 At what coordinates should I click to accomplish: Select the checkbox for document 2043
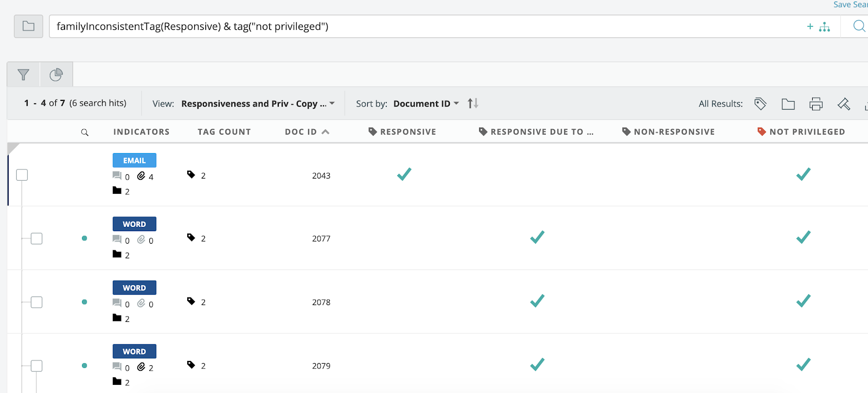click(x=22, y=175)
